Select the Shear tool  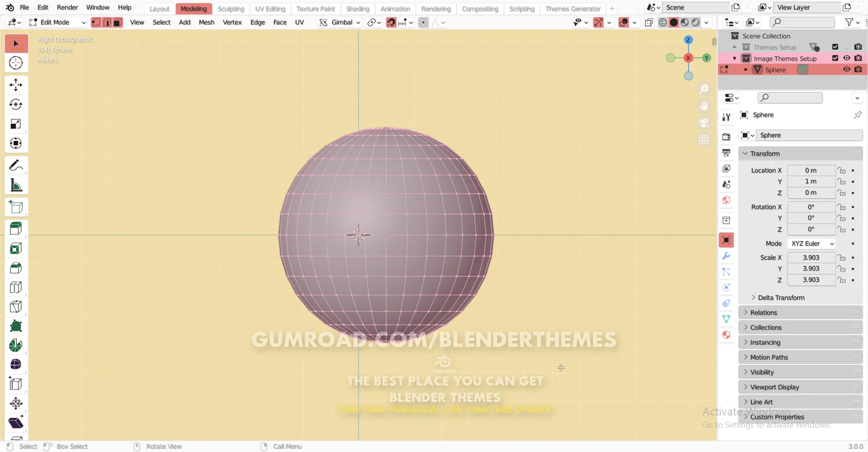coord(16,423)
